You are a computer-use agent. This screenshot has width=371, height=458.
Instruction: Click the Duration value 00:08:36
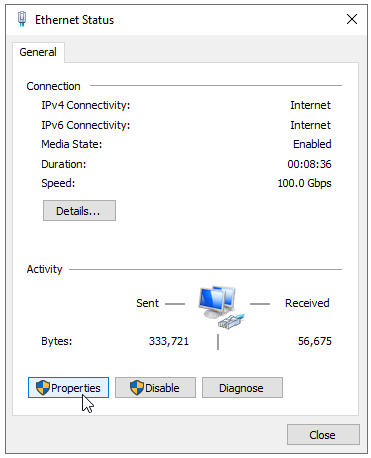coord(309,164)
